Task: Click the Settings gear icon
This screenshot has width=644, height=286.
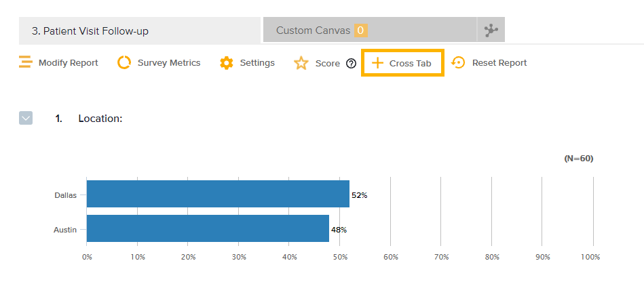Action: 227,63
